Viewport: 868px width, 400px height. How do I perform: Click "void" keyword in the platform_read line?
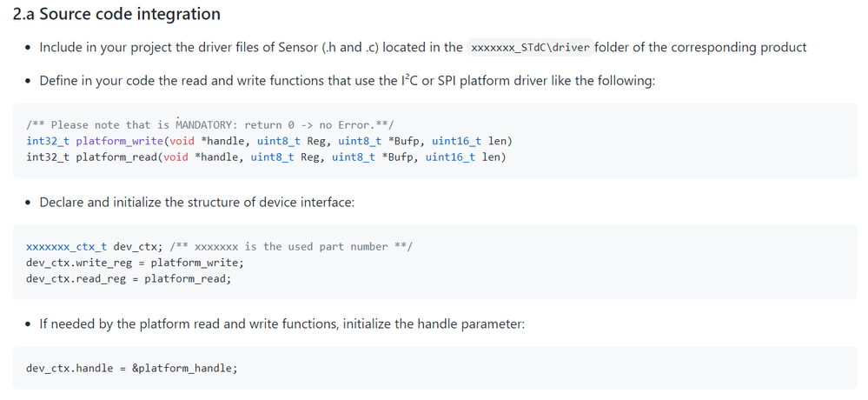(x=176, y=157)
